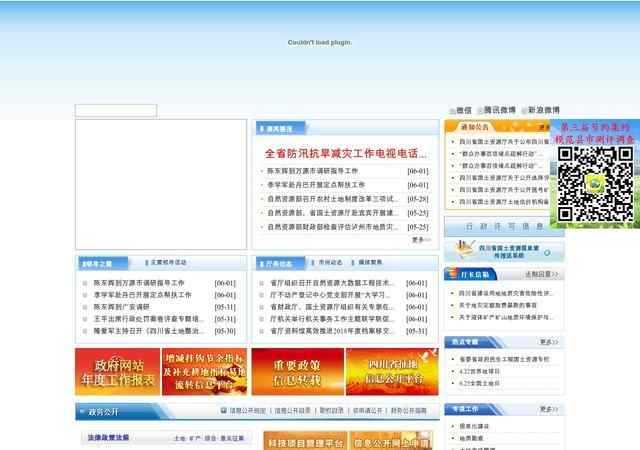Open the news item 自然资源部召开农村土地制度改革

333,199
